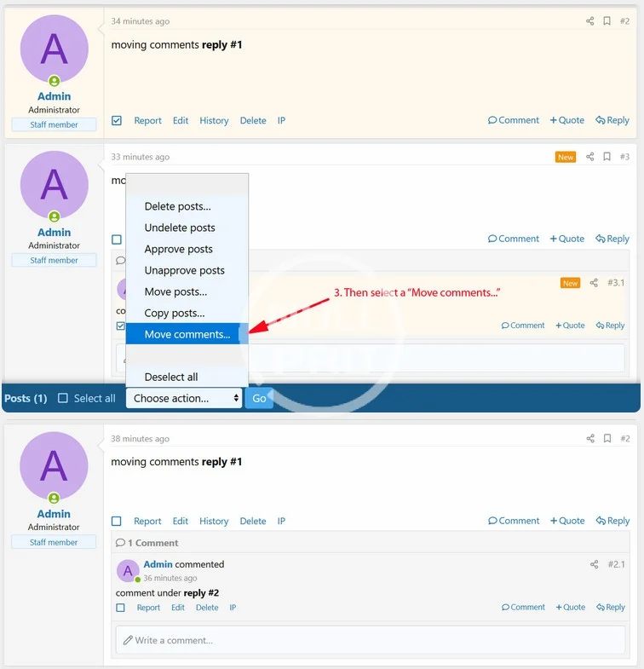Image resolution: width=644 pixels, height=669 pixels.
Task: Choose 'Move posts...' from action list
Action: 175,291
